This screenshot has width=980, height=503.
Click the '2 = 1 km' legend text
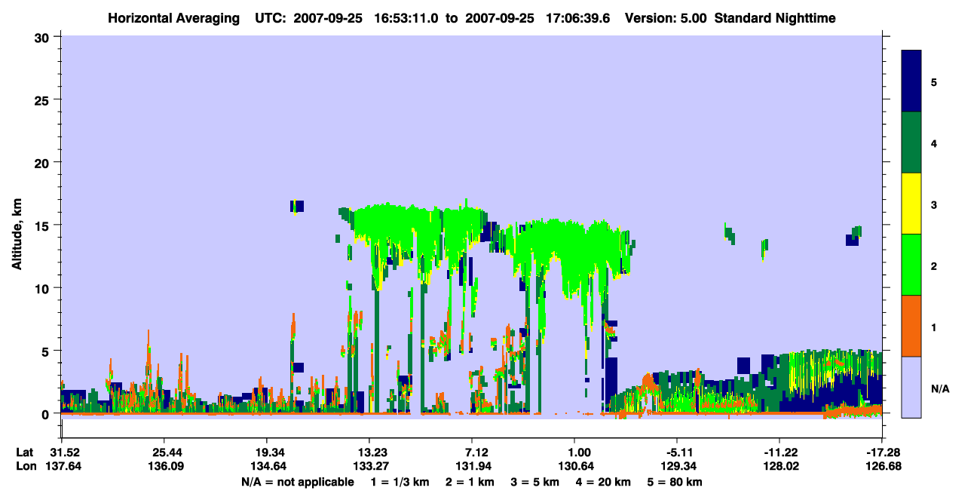[470, 482]
